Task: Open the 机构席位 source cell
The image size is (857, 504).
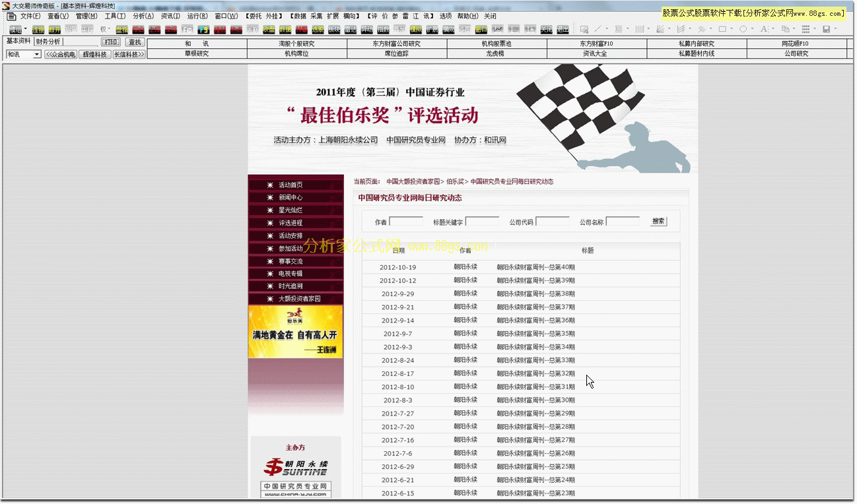Action: click(297, 53)
